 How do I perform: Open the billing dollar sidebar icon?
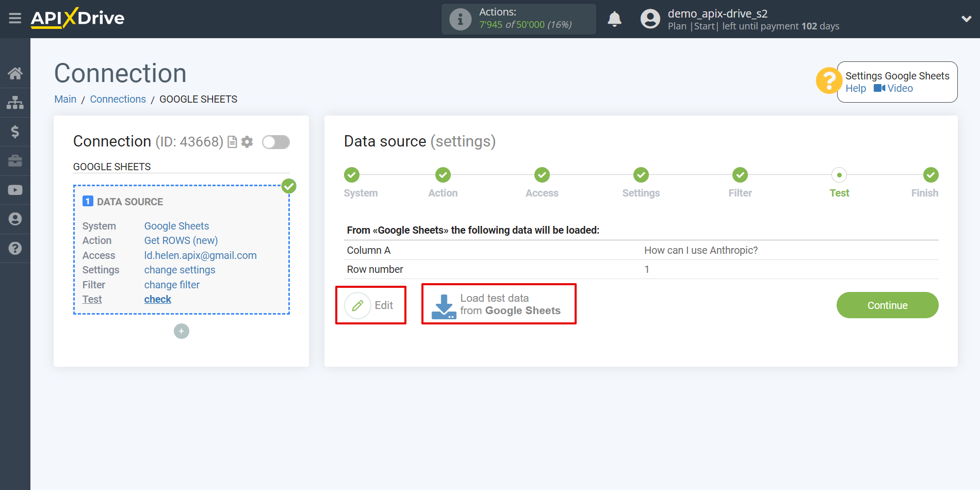pyautogui.click(x=15, y=132)
